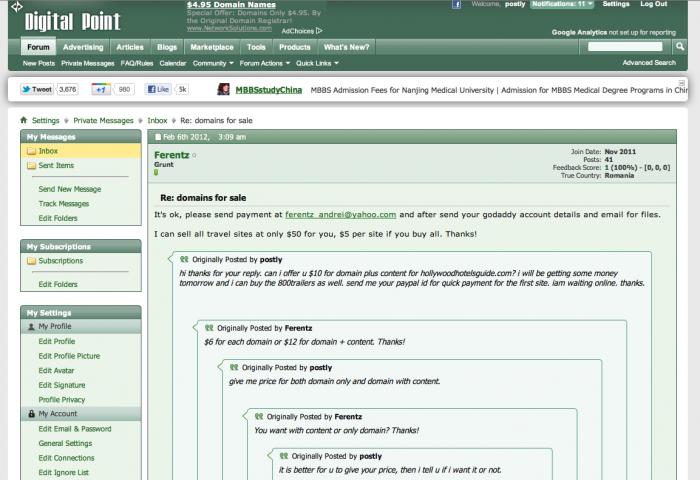Viewport: 700px width, 480px height.
Task: Click Inbox breadcrumb link
Action: 157,121
